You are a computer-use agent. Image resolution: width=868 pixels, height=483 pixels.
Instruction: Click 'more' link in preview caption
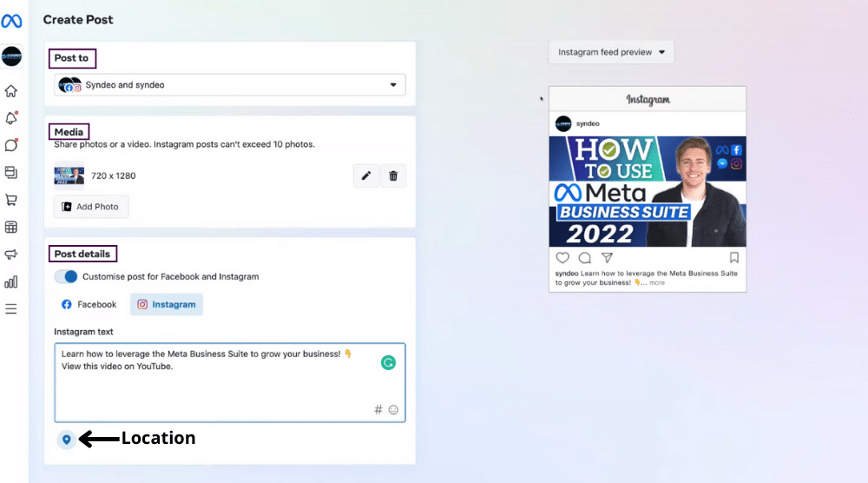click(x=657, y=282)
